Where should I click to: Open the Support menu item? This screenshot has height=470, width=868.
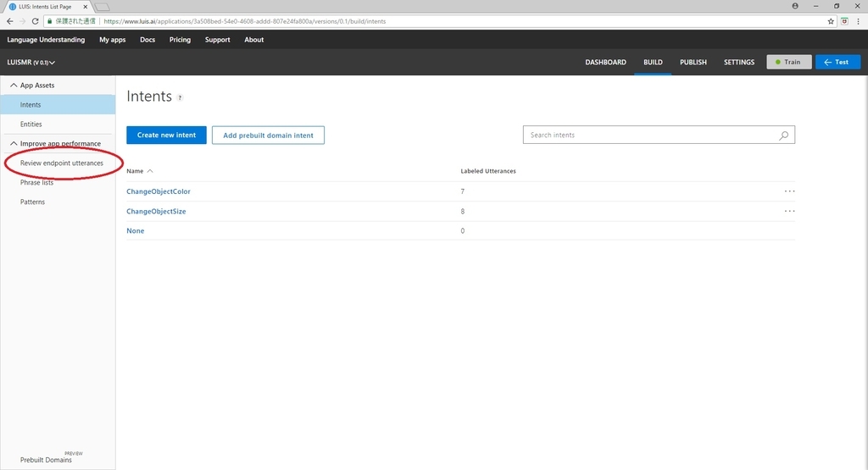(x=218, y=40)
